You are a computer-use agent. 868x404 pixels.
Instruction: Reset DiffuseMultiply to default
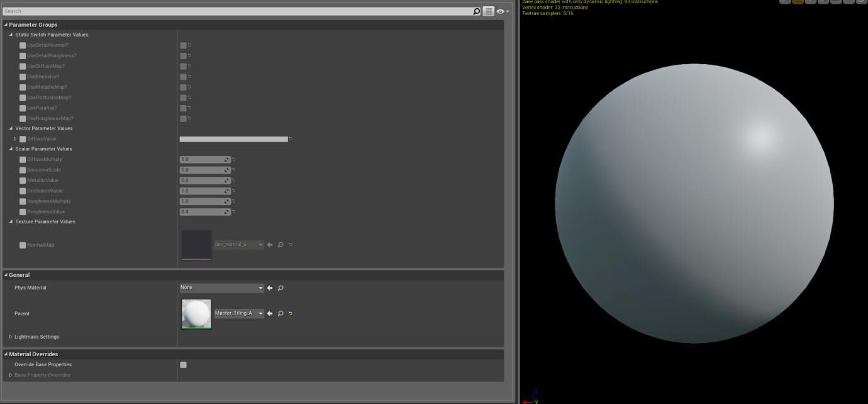pos(233,159)
